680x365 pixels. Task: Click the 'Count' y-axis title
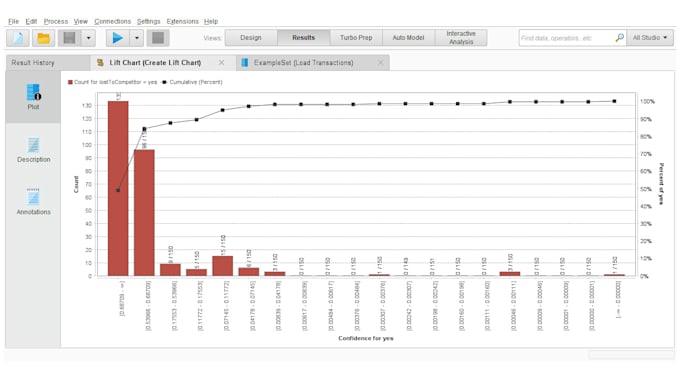coord(76,184)
